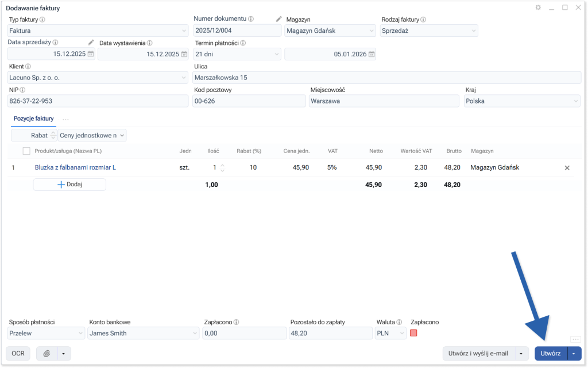Viewport: 588px width, 368px height.
Task: Click the pencil icon beside Data sprzedaży
Action: tap(91, 43)
